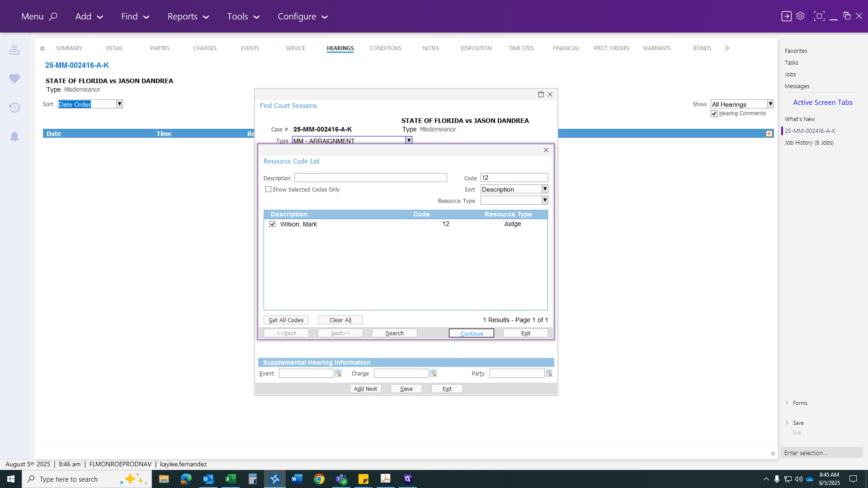This screenshot has height=488, width=868.
Task: Open the favorites heart icon in sidebar
Action: tap(14, 79)
